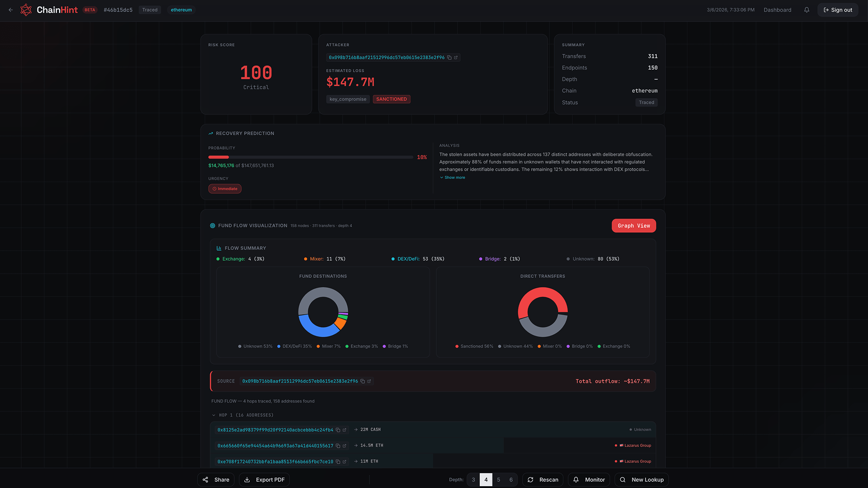Expand analysis with Show more

point(453,178)
